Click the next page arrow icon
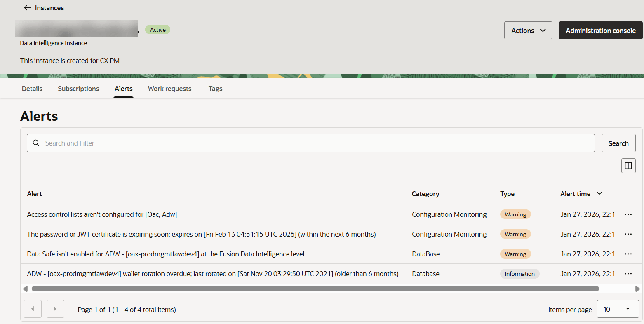This screenshot has height=324, width=644. 55,308
